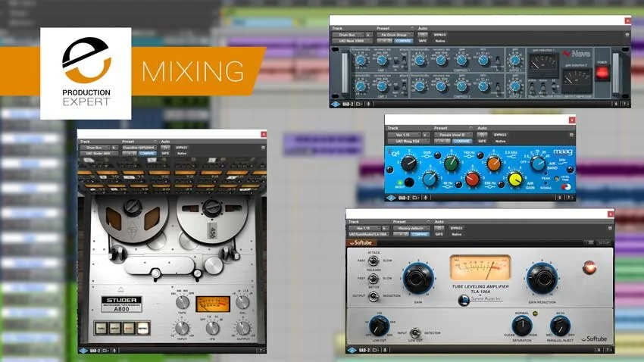
Task: Enable SAFE automation in TLA-100A window
Action: pos(439,234)
